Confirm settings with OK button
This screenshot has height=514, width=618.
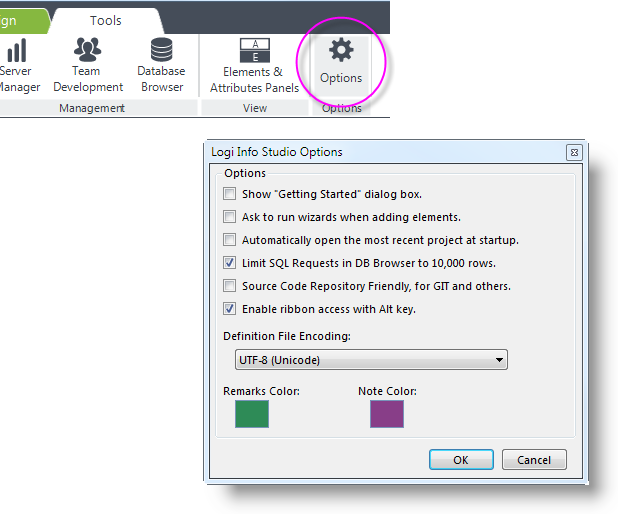click(461, 460)
